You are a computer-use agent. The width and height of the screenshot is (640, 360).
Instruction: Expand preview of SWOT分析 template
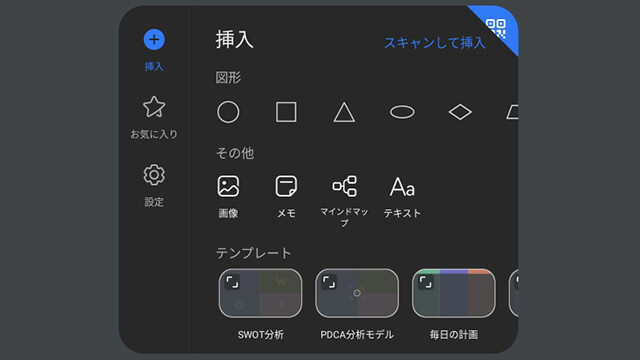[x=232, y=282]
